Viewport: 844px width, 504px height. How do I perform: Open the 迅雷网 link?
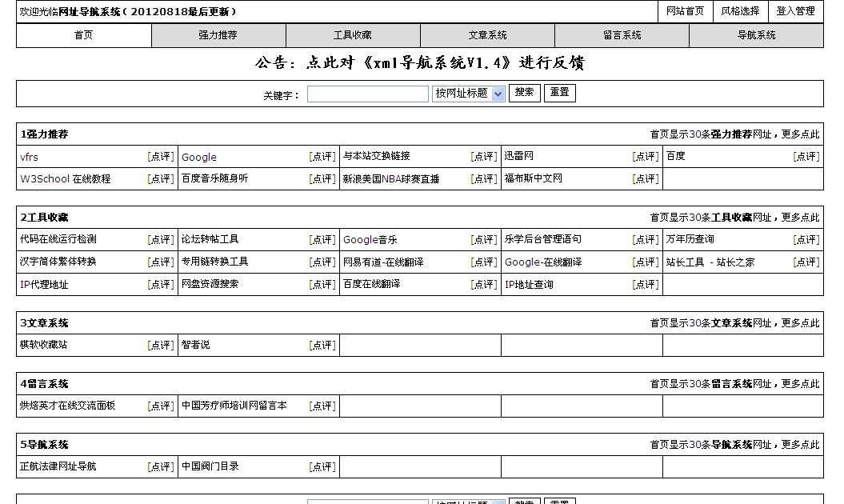click(x=519, y=156)
